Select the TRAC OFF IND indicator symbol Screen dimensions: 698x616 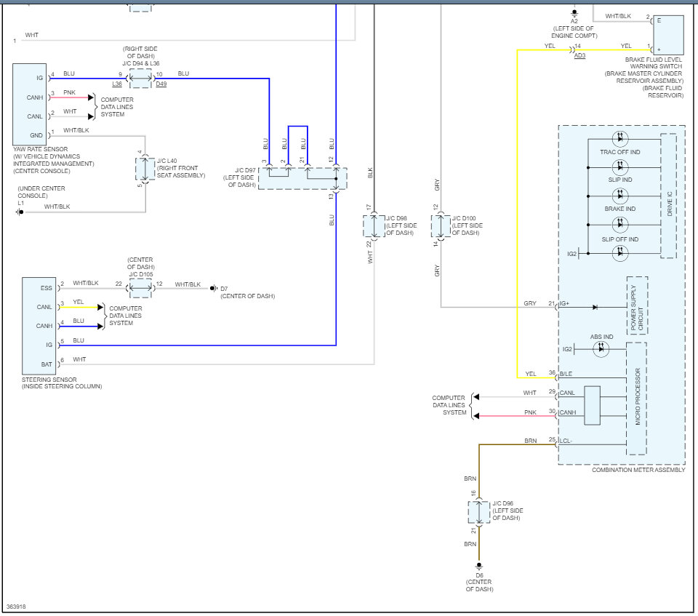click(x=619, y=140)
